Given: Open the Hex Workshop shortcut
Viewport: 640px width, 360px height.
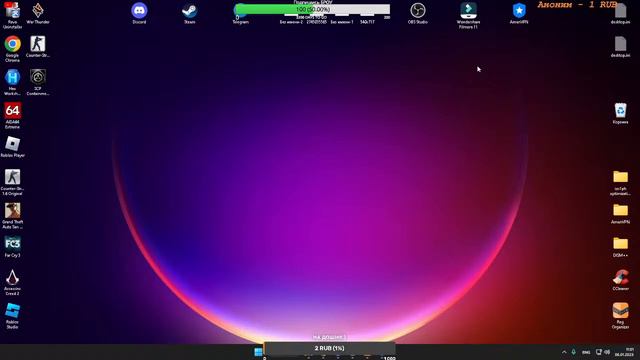Looking at the screenshot, I should [12, 82].
